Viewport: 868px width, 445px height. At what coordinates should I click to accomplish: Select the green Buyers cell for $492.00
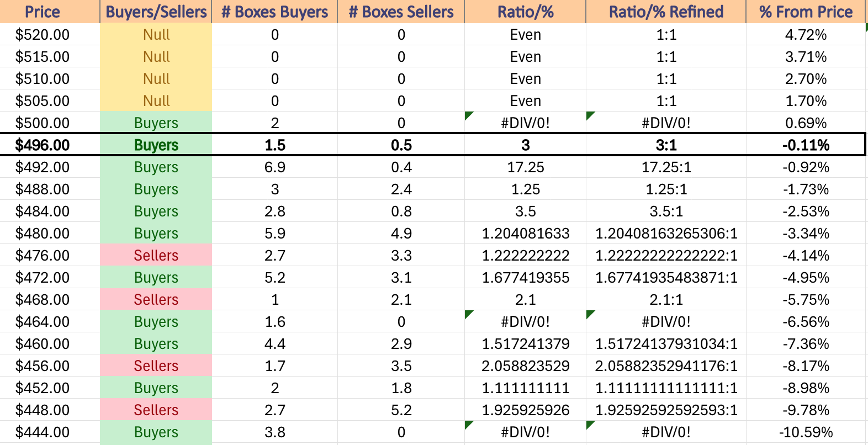156,167
